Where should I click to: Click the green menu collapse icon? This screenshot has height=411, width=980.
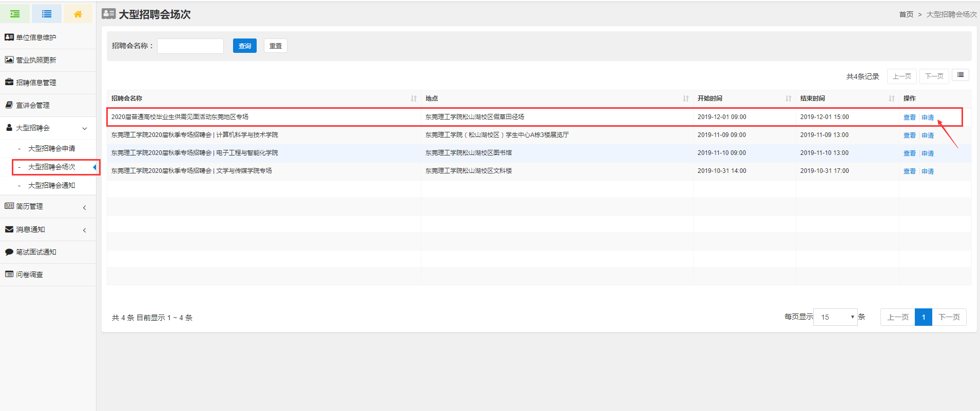click(15, 14)
